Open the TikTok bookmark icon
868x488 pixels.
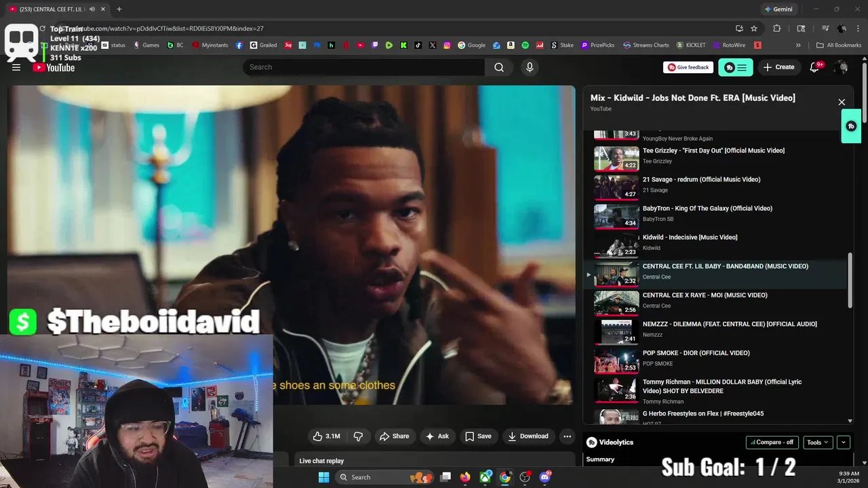(x=418, y=45)
